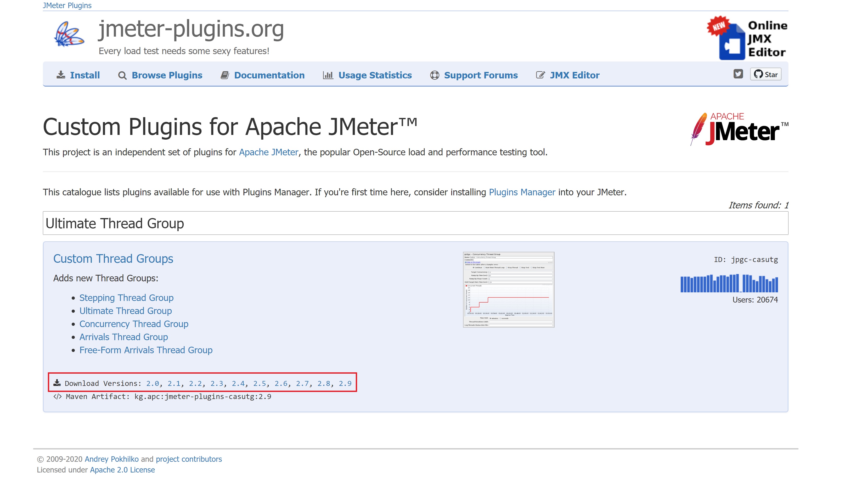Viewport: 868px width, 490px height.
Task: Open the project contributors link
Action: 189,459
